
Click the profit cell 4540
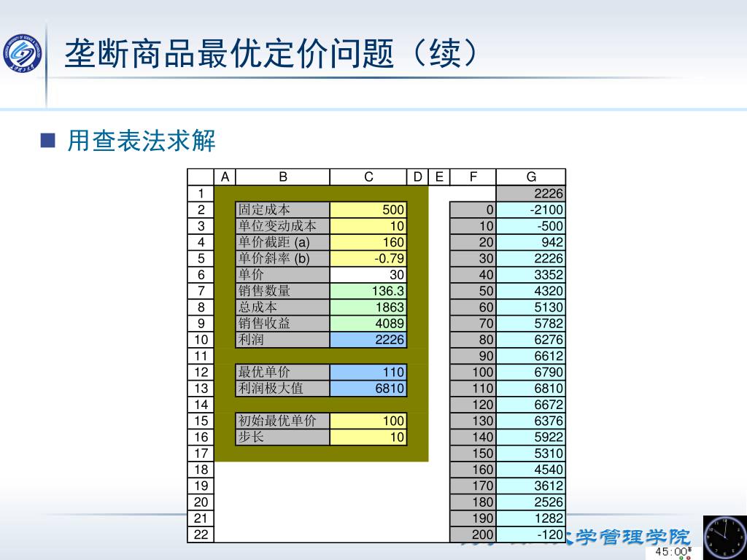pyautogui.click(x=531, y=469)
